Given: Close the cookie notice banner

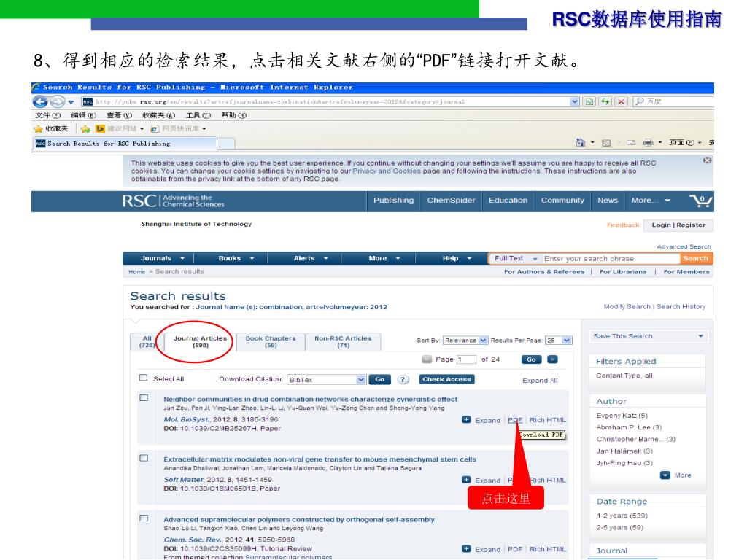Looking at the screenshot, I should (707, 160).
